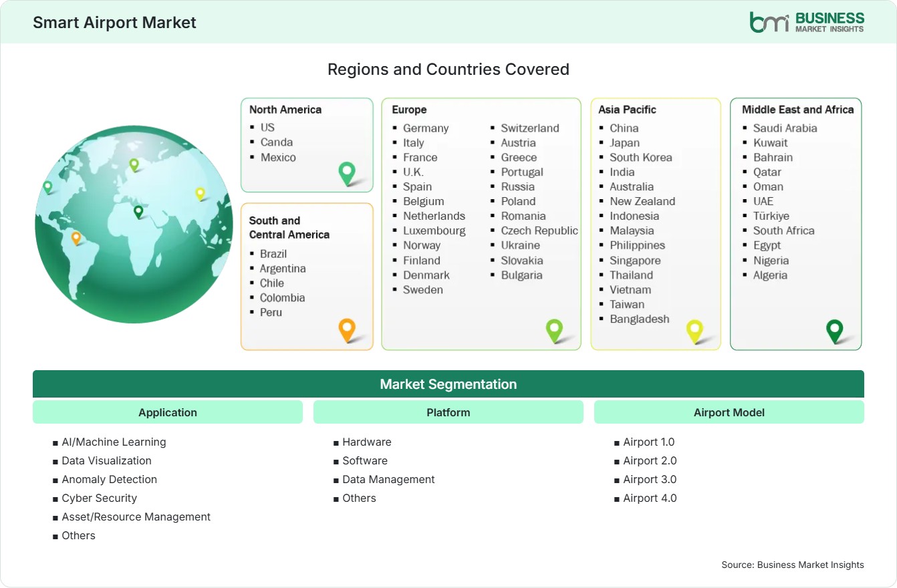Image resolution: width=897 pixels, height=588 pixels.
Task: Select Airport 4.0 item
Action: pos(650,498)
